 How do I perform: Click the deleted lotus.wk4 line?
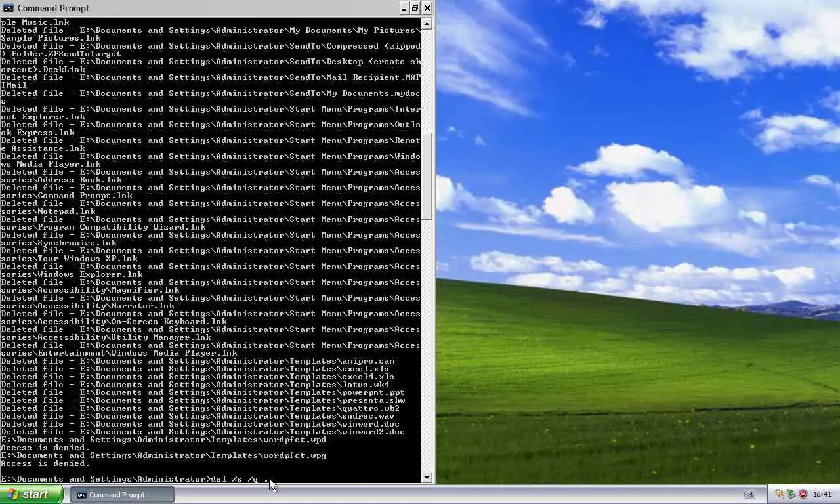[195, 385]
